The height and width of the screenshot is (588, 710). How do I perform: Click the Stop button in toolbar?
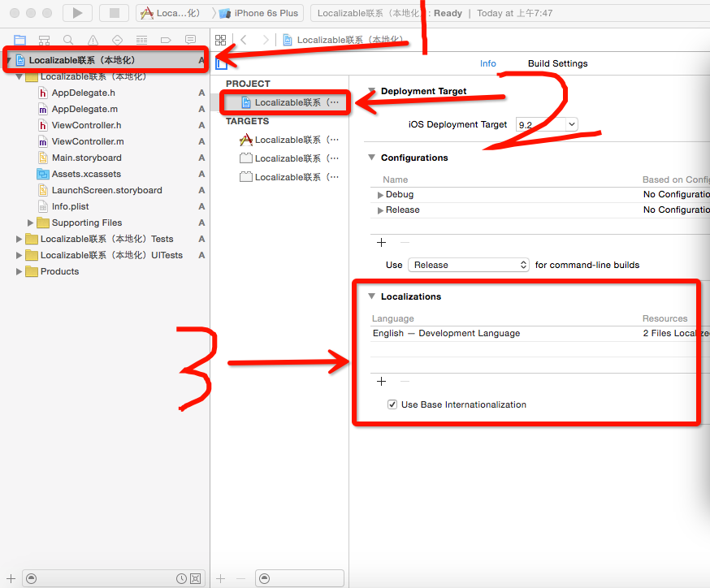[114, 13]
